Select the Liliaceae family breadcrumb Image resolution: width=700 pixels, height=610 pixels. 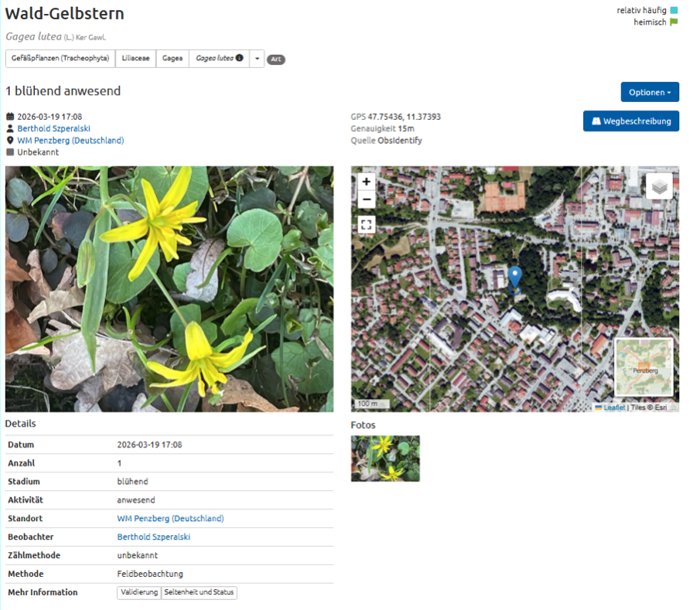135,59
